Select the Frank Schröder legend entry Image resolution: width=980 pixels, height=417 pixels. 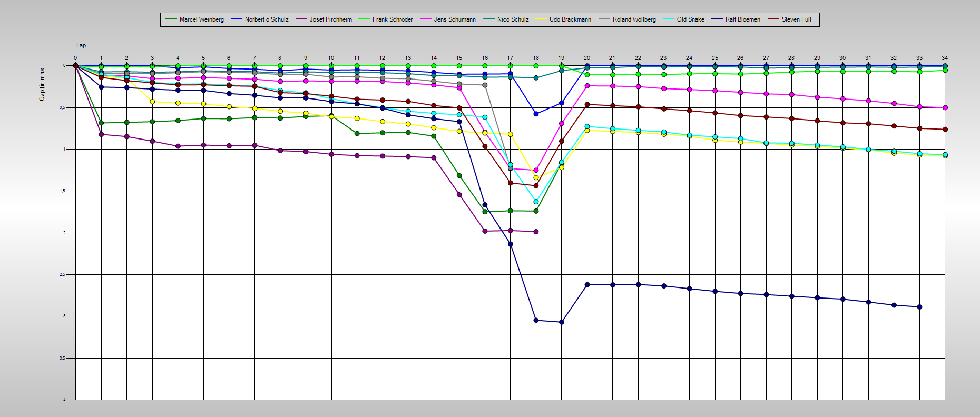pos(386,19)
